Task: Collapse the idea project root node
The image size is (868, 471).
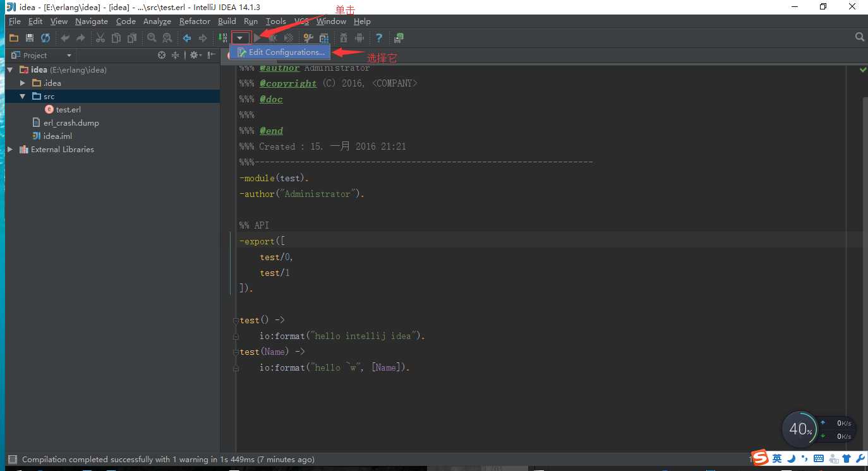Action: coord(10,69)
